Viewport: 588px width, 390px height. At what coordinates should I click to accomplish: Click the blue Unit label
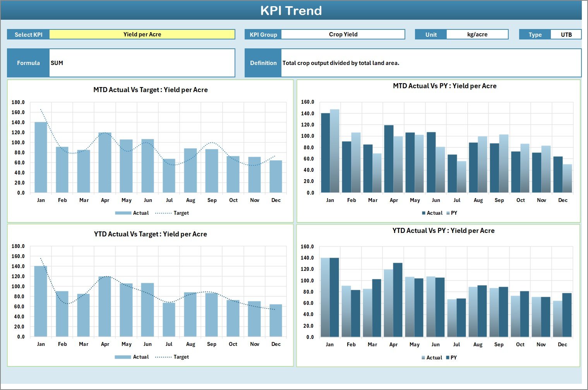click(x=430, y=34)
